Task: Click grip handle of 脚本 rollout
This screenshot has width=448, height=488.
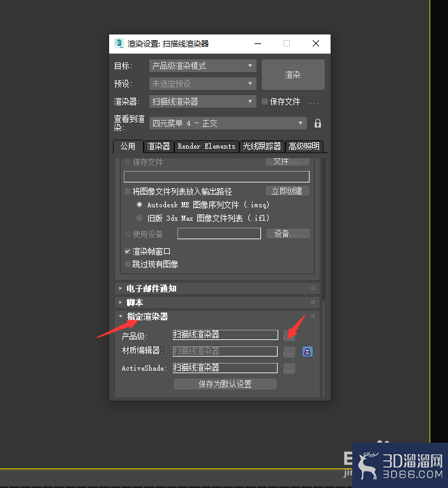Action: point(313,302)
